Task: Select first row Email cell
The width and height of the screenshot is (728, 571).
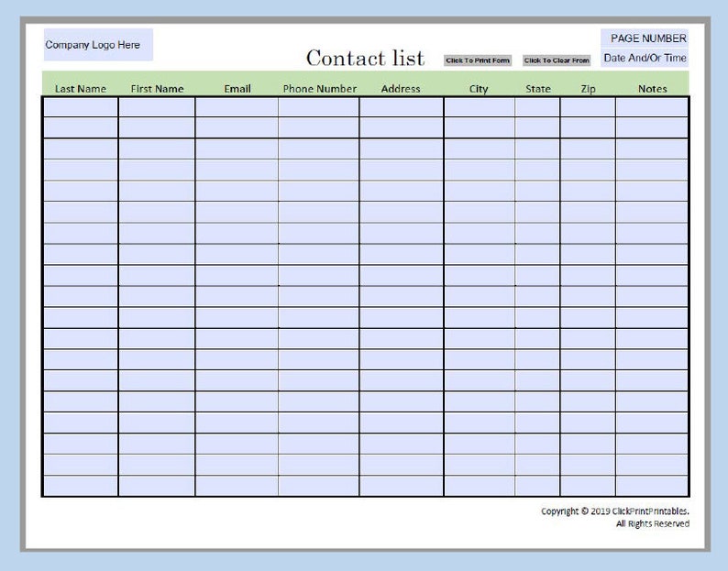Action: click(237, 107)
